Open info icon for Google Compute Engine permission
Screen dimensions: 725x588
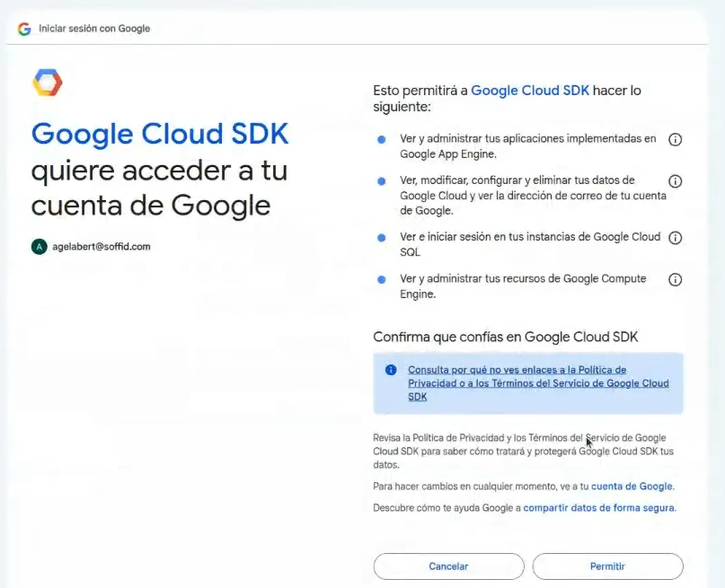pos(675,279)
